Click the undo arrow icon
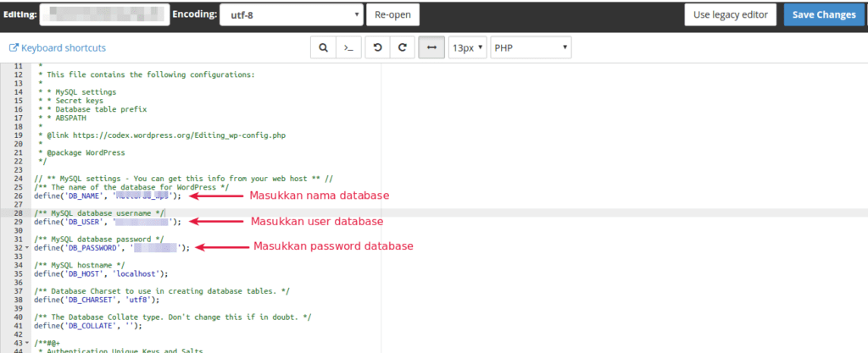Screen dimensions: 868x353 378,48
